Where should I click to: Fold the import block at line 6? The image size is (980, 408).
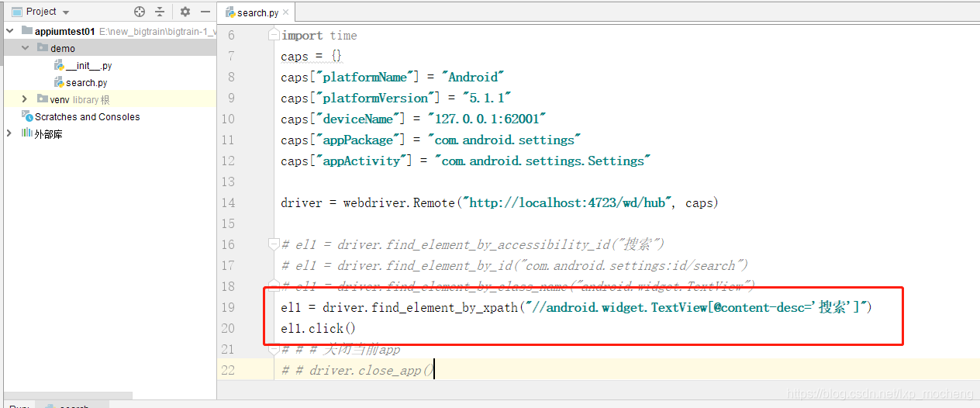coord(273,35)
